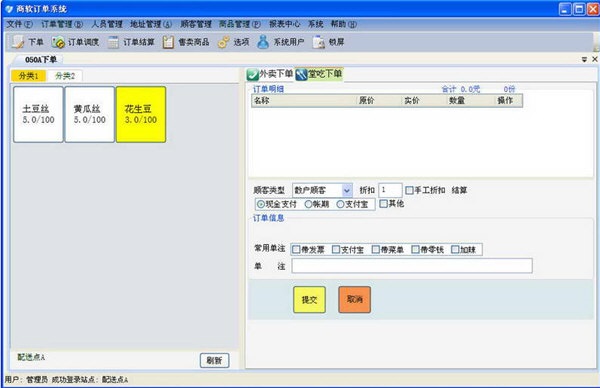The width and height of the screenshot is (600, 388).
Task: Click the status bar login text
Action: click(x=66, y=380)
